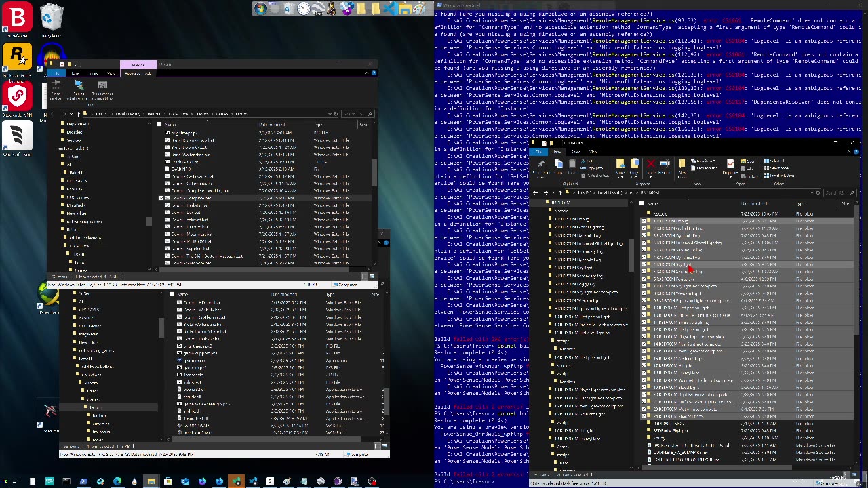Open the Open dropdown in right Explorer ribbon
This screenshot has height=488, width=868.
pos(749,161)
